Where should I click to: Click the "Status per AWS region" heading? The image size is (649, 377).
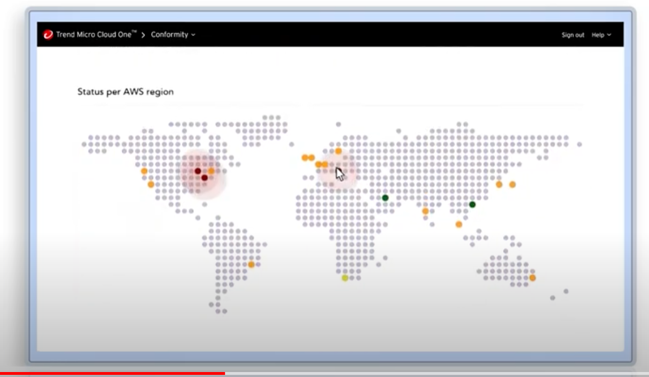coord(125,92)
